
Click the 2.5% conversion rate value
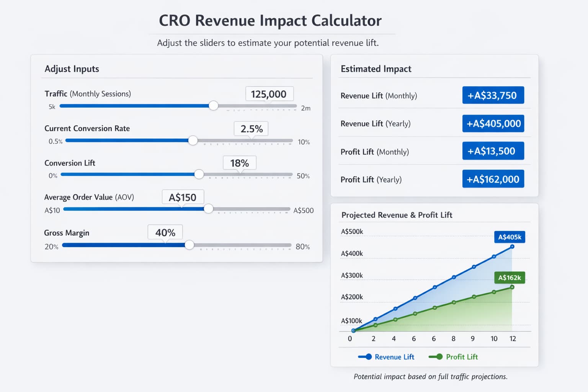pos(251,129)
